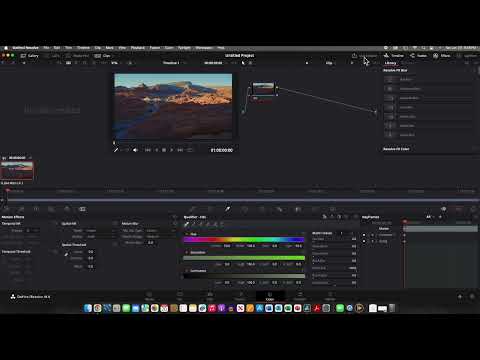Select the corrector node in node graph
This screenshot has height=360, width=480.
[263, 89]
